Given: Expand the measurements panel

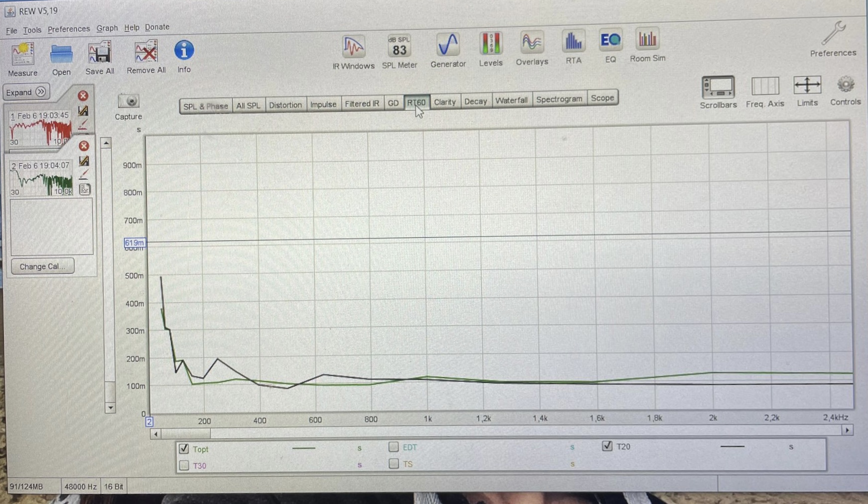Looking at the screenshot, I should pyautogui.click(x=26, y=92).
